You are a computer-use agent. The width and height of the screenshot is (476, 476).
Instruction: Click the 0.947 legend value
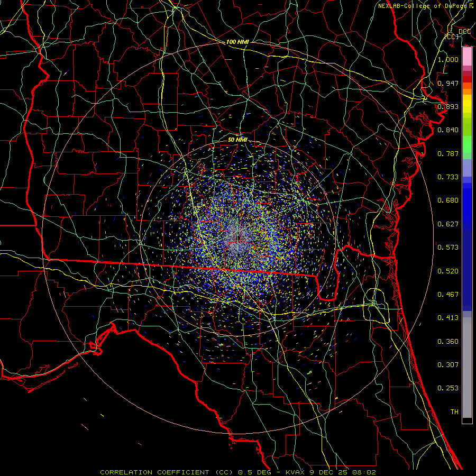tap(448, 83)
